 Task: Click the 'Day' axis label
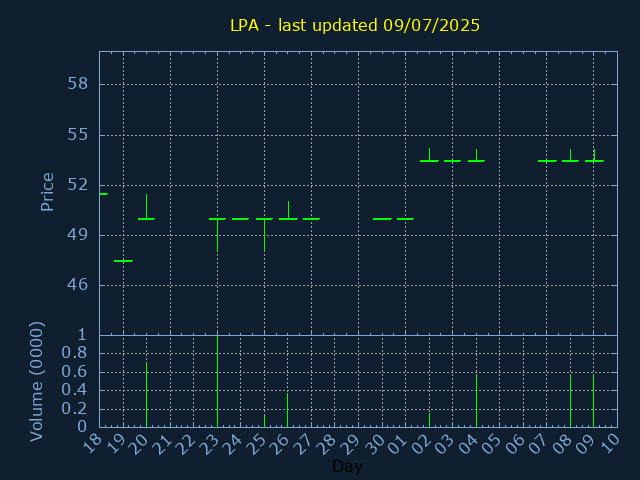[x=347, y=466]
